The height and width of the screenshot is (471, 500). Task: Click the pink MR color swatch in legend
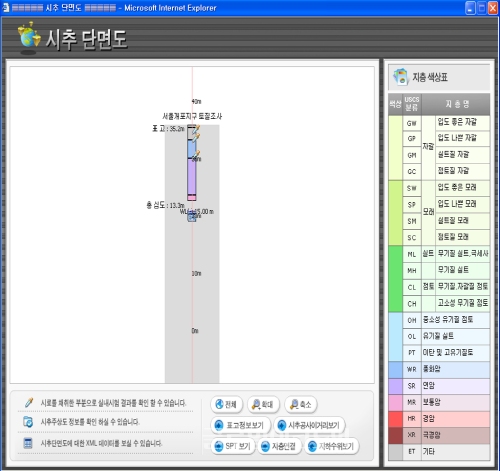(x=395, y=402)
